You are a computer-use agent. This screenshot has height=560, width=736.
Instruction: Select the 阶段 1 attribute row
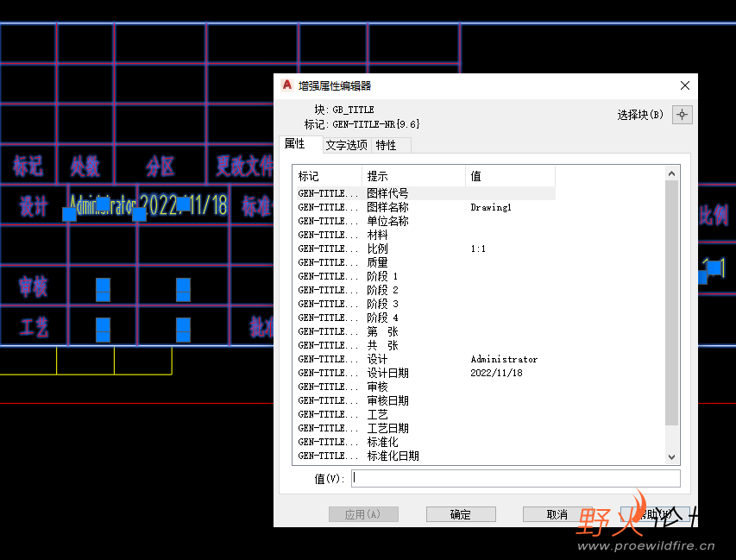[425, 276]
